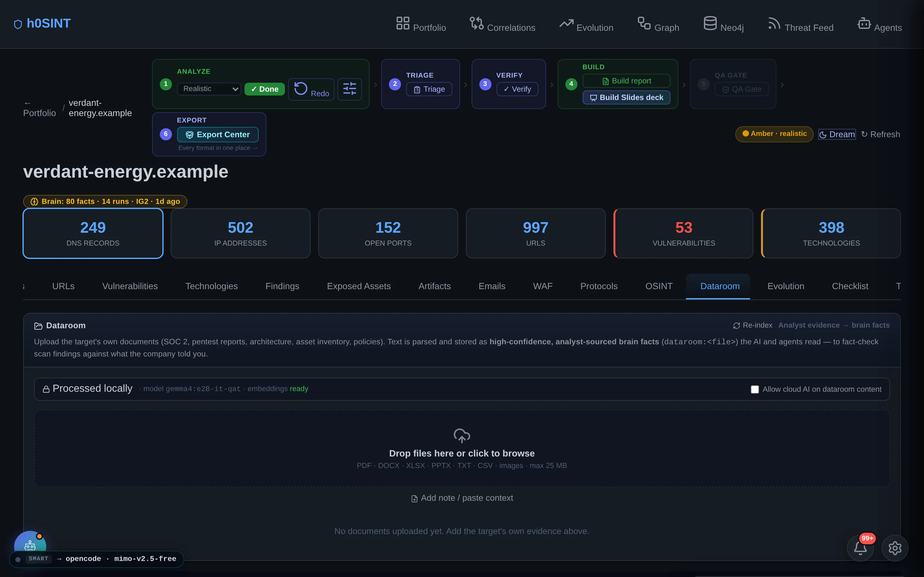
Task: Click the cloud upload icon
Action: (x=462, y=435)
